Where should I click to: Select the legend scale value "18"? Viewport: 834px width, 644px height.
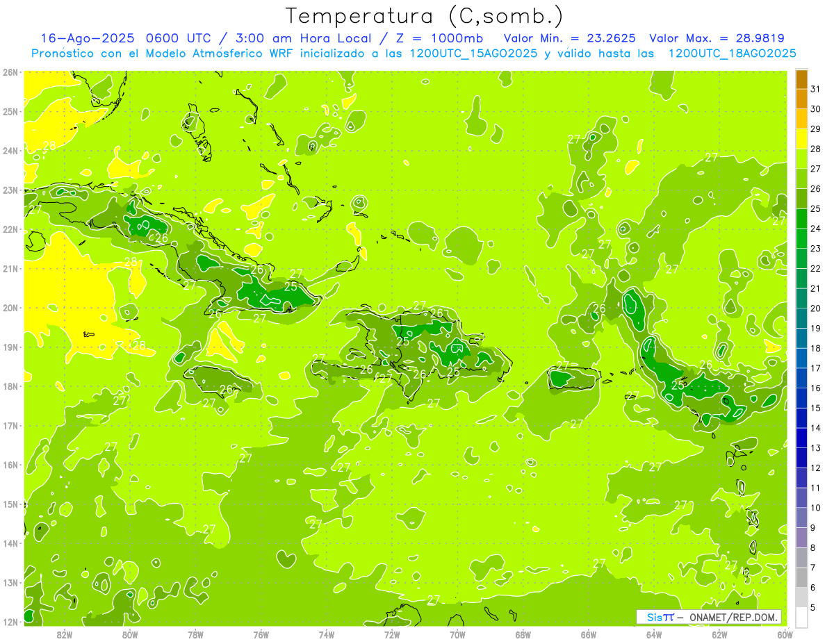(x=816, y=348)
